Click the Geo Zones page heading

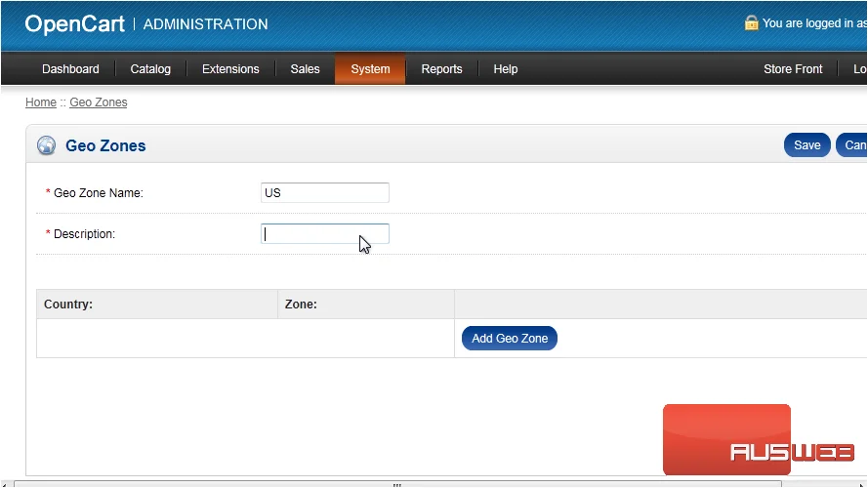(x=105, y=145)
